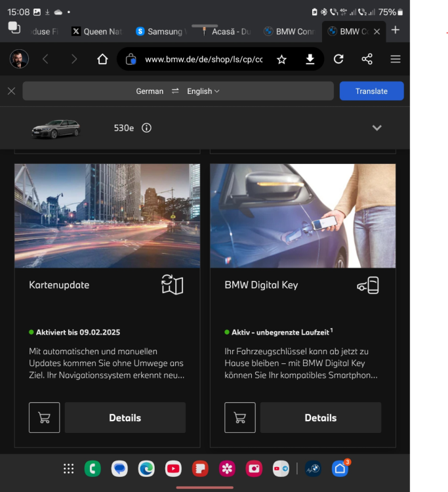This screenshot has width=448, height=492.
Task: Add Kartenupdate to the shopping cart
Action: [x=45, y=417]
